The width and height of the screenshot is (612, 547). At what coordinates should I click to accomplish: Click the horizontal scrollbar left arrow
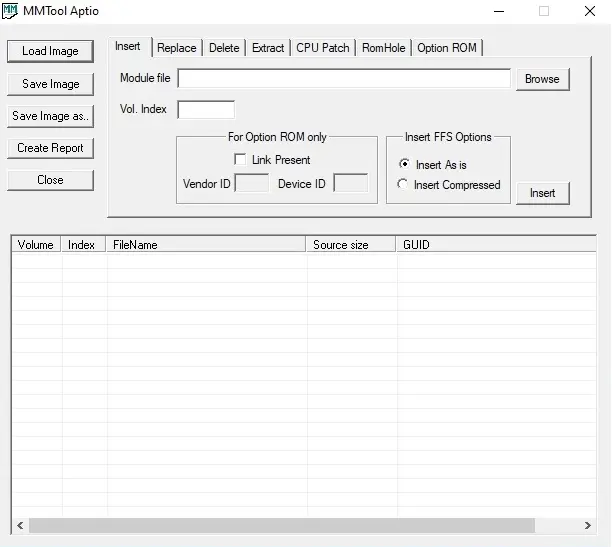click(x=20, y=526)
